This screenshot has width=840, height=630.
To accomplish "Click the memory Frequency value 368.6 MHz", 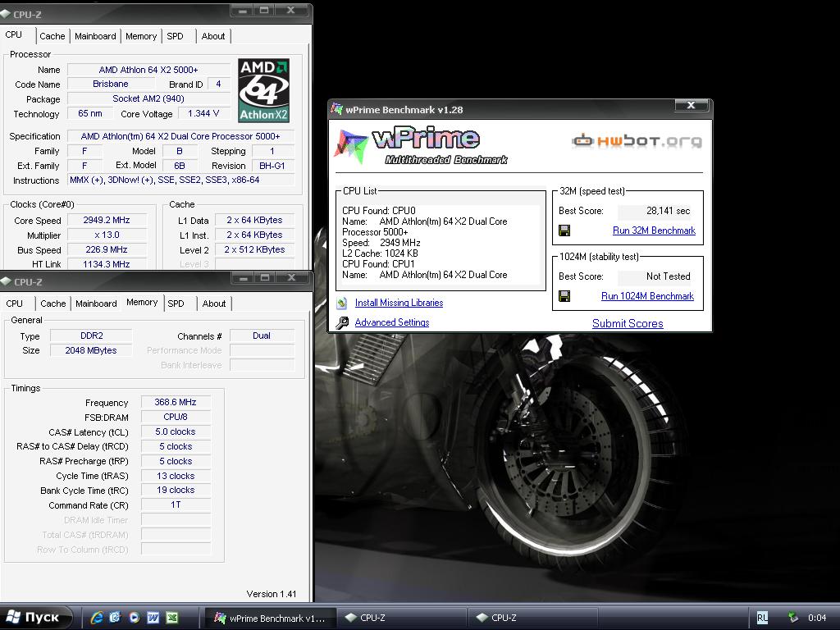I will tap(176, 402).
